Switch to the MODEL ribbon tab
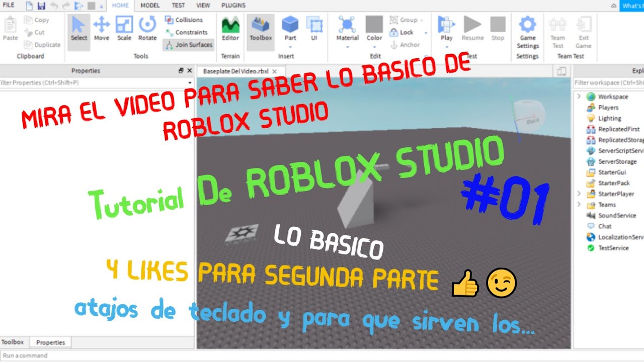 (x=150, y=6)
